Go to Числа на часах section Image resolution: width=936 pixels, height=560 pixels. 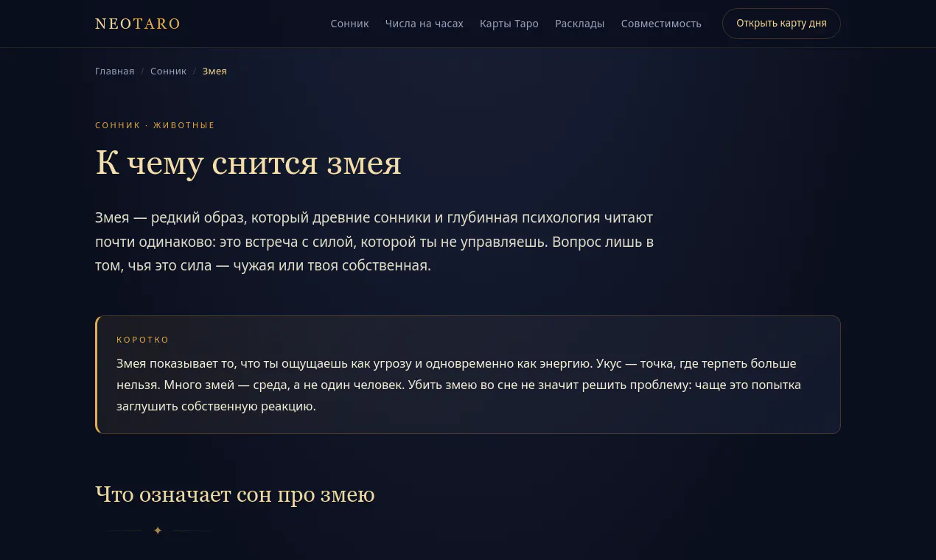(424, 24)
